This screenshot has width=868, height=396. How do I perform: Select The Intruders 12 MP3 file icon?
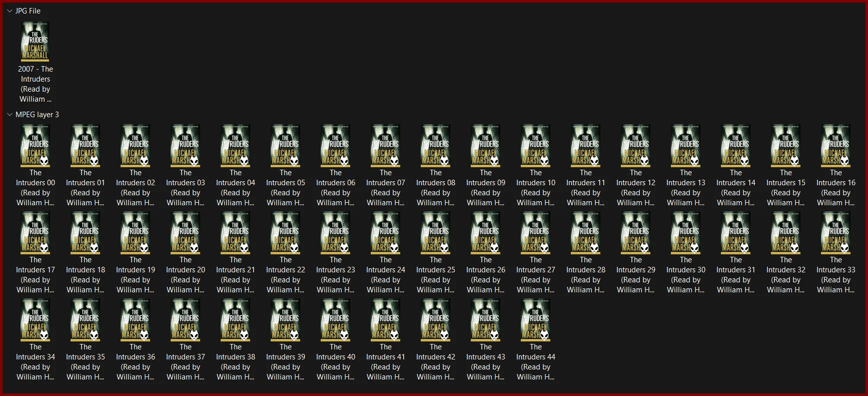click(x=636, y=146)
